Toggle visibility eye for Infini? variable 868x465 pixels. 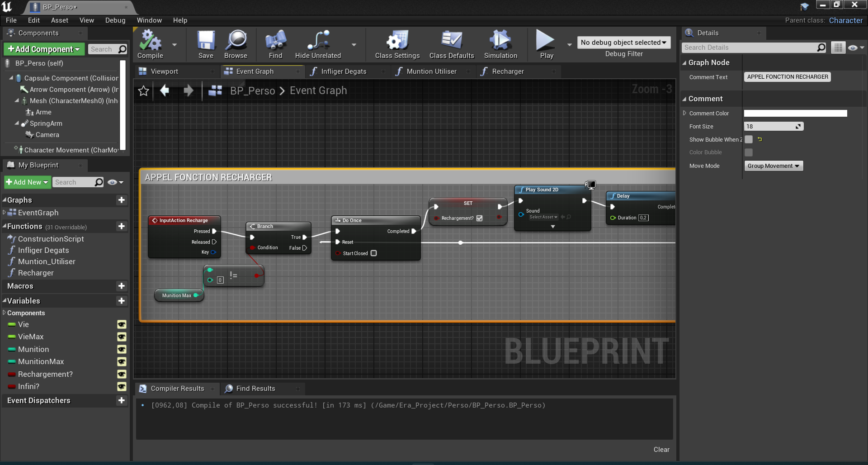(122, 386)
